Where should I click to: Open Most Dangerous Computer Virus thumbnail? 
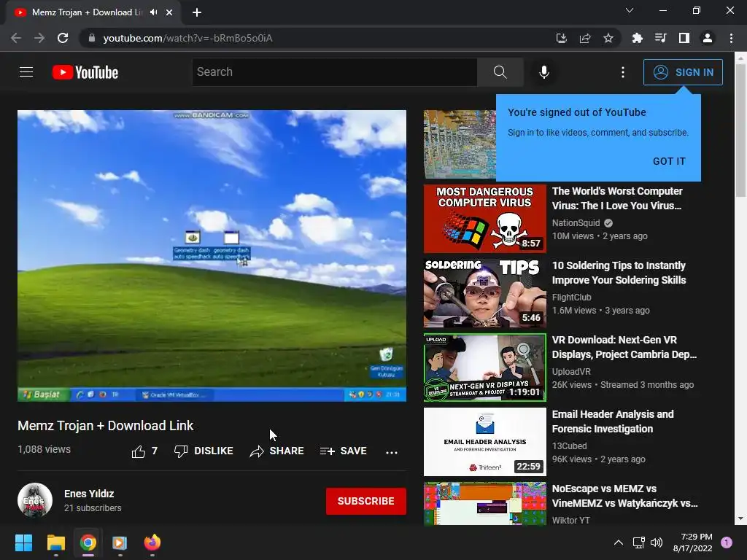[x=484, y=219]
